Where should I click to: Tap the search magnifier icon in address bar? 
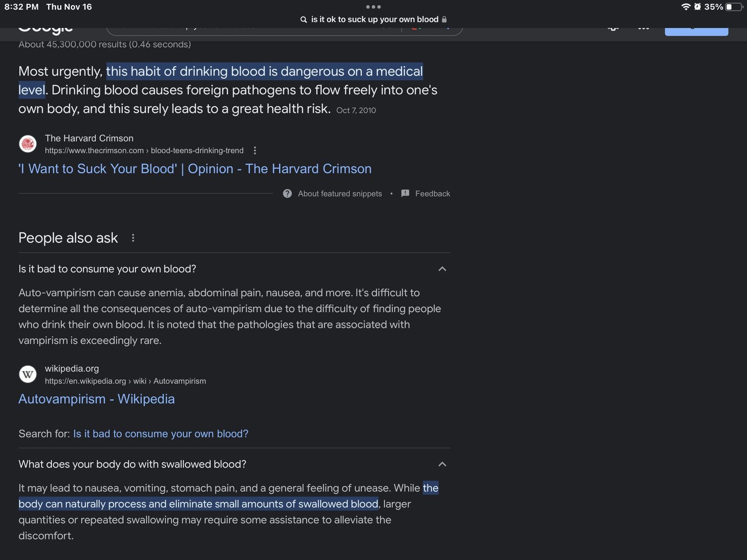coord(303,20)
